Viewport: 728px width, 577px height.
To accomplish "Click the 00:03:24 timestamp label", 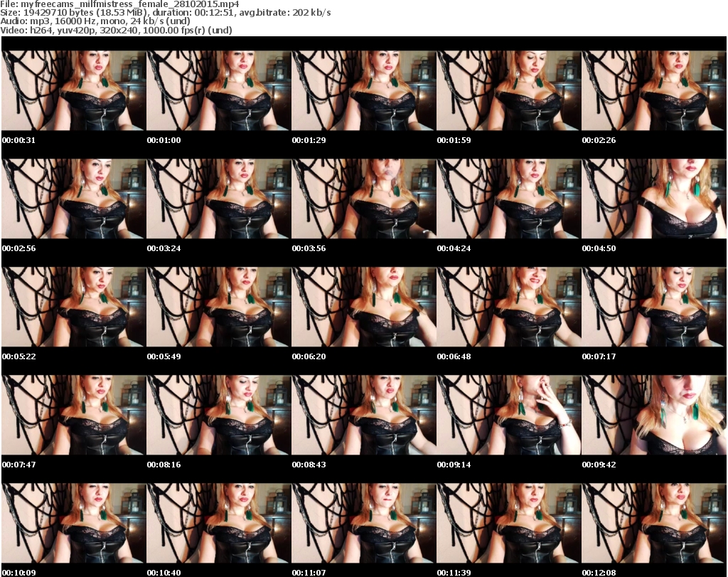I will tap(164, 248).
